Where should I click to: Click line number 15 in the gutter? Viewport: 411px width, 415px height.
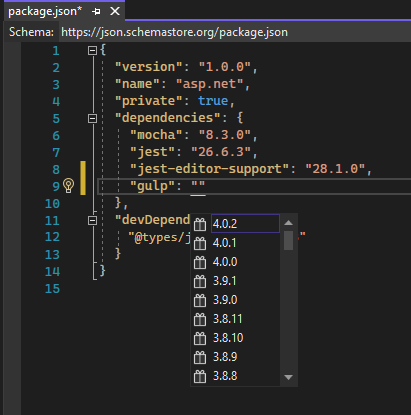point(52,289)
